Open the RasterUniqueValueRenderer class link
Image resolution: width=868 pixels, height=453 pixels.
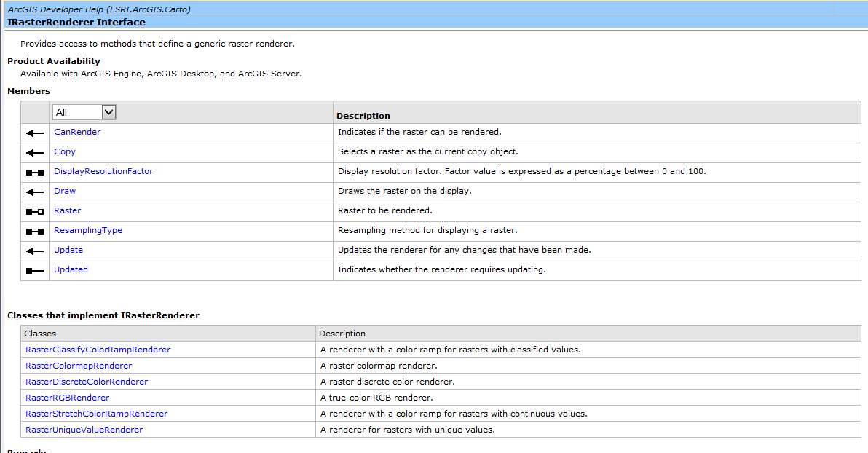coord(84,430)
